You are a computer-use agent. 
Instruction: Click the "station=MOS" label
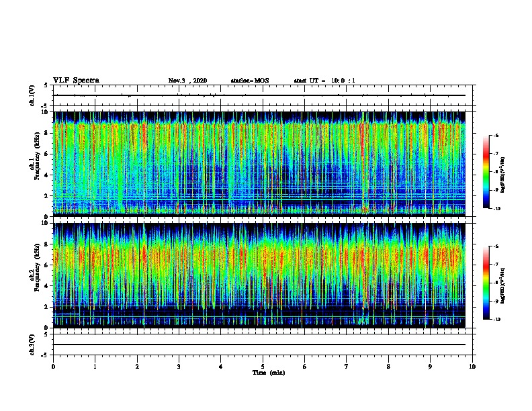250,81
